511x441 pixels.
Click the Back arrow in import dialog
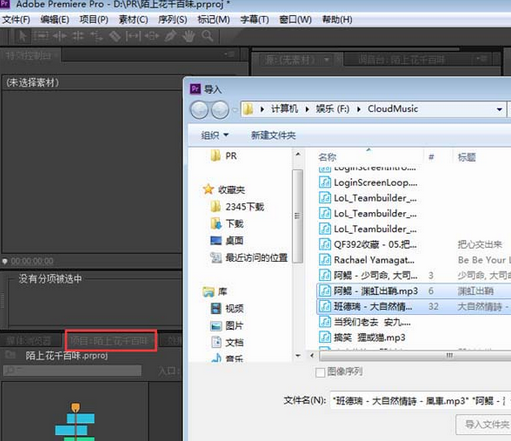pos(199,110)
